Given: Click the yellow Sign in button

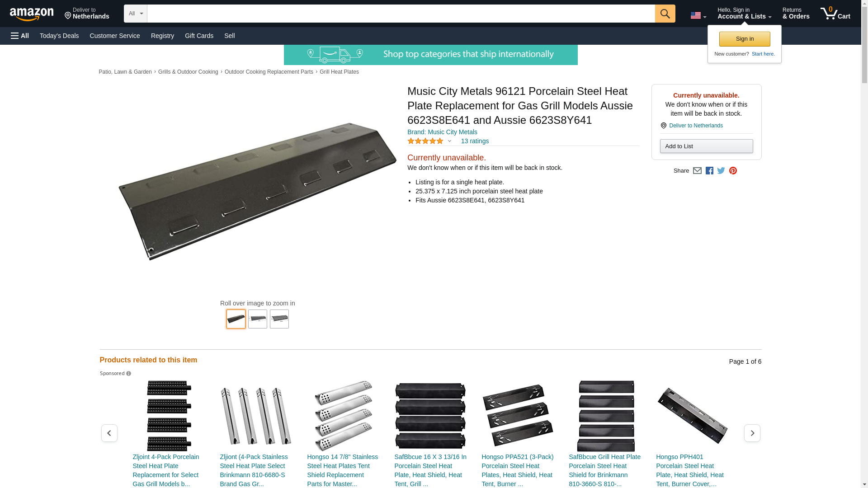Looking at the screenshot, I should [x=745, y=39].
